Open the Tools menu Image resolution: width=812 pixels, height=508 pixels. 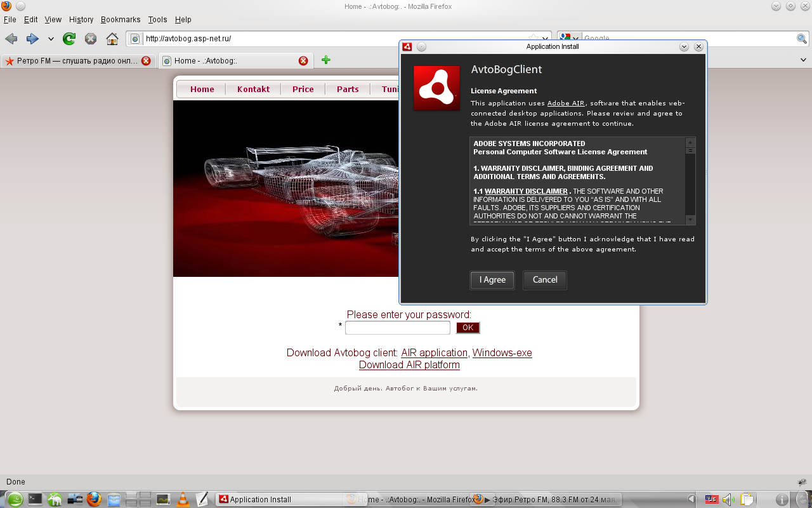pos(157,20)
